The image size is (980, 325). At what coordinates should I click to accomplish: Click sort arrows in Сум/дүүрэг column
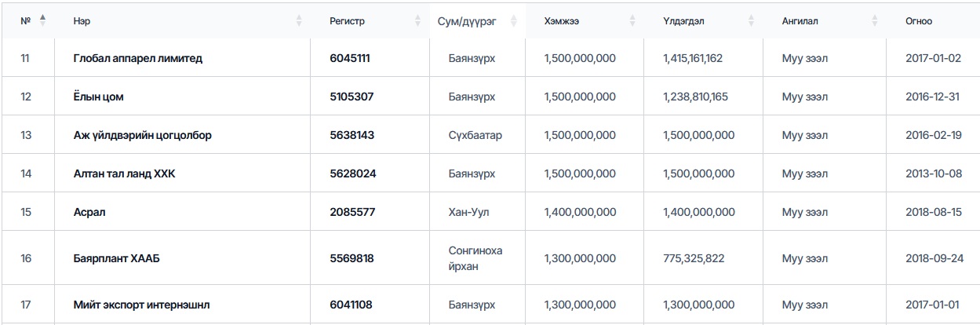coord(514,21)
